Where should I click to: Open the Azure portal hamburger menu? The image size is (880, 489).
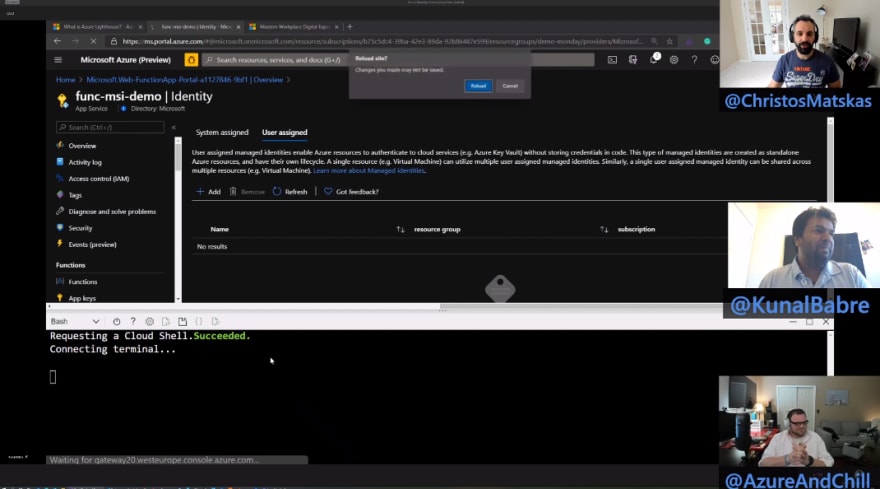(58, 60)
